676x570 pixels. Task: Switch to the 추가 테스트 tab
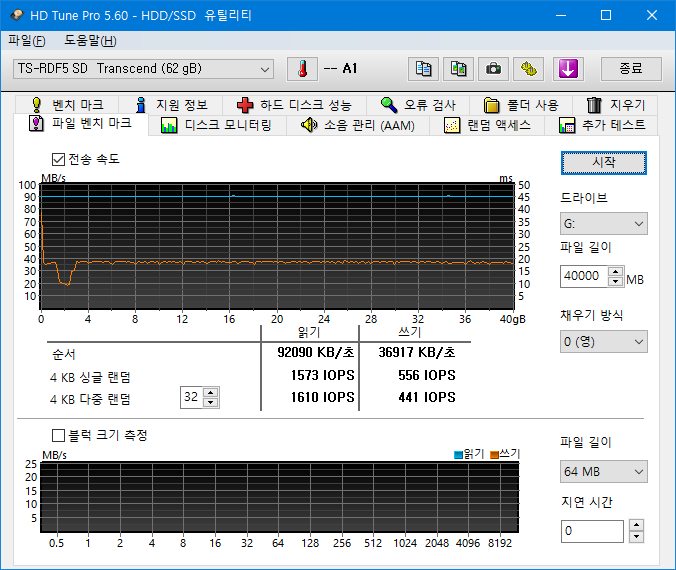[602, 125]
